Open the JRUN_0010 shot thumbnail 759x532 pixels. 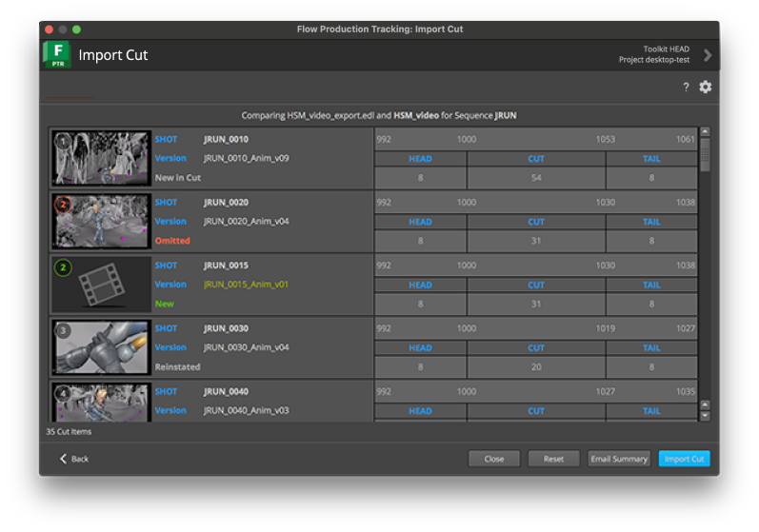(101, 158)
